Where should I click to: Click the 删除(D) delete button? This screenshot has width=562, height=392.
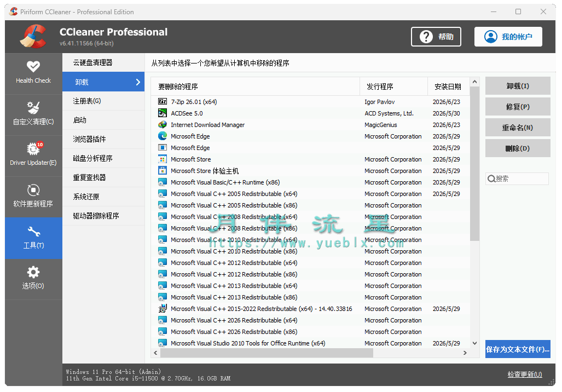tap(518, 148)
